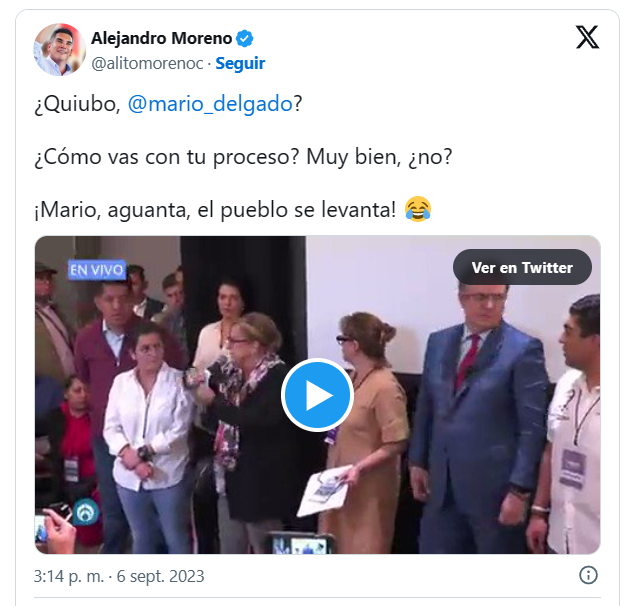The image size is (627, 606).
Task: Follow the account with Seguir
Action: tap(240, 64)
